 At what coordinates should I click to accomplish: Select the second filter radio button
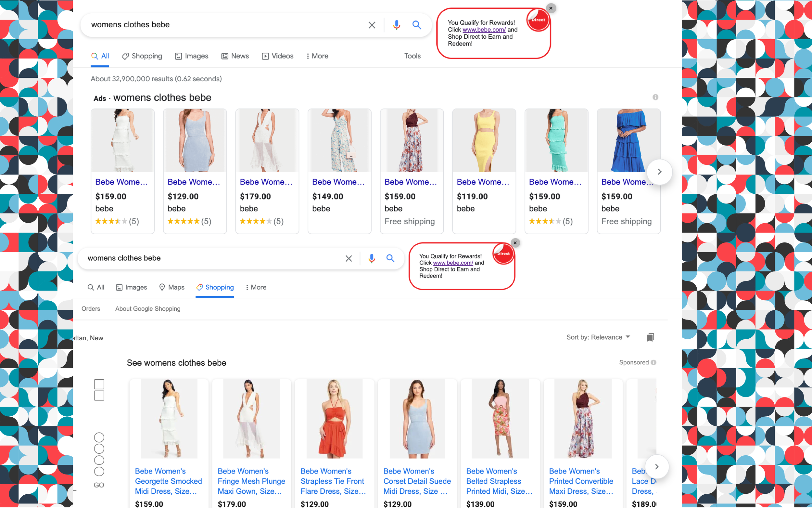tap(99, 449)
